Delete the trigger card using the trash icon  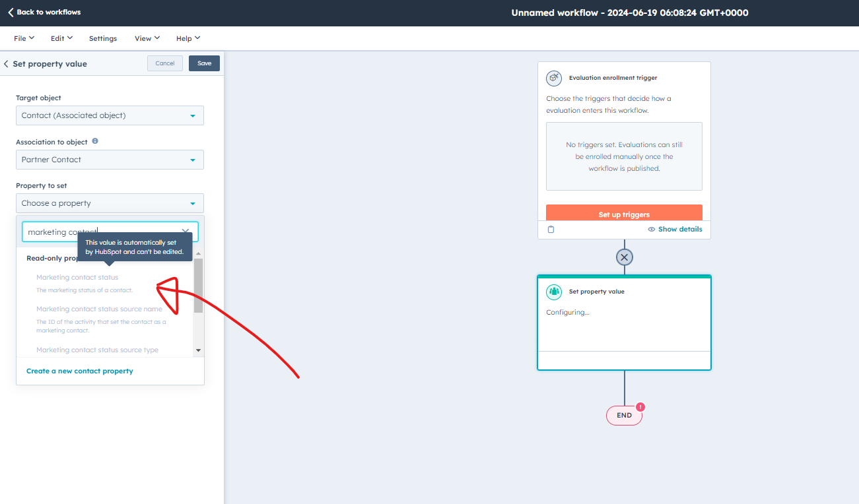551,229
